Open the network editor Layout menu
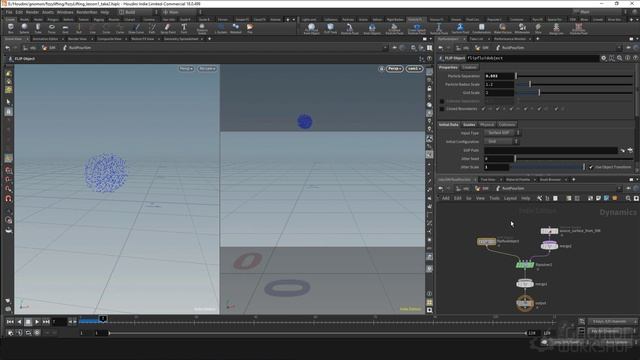The height and width of the screenshot is (360, 640). (510, 198)
